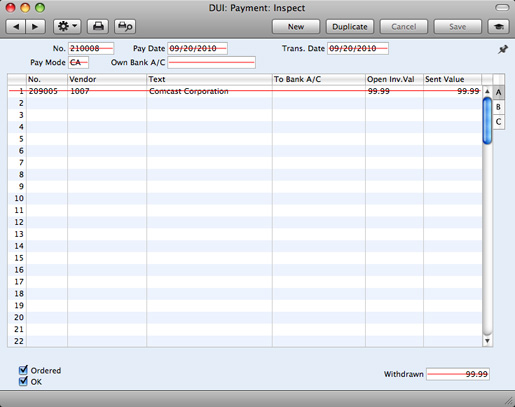Click the scrollbar down arrow
The width and height of the screenshot is (515, 407).
click(x=487, y=341)
